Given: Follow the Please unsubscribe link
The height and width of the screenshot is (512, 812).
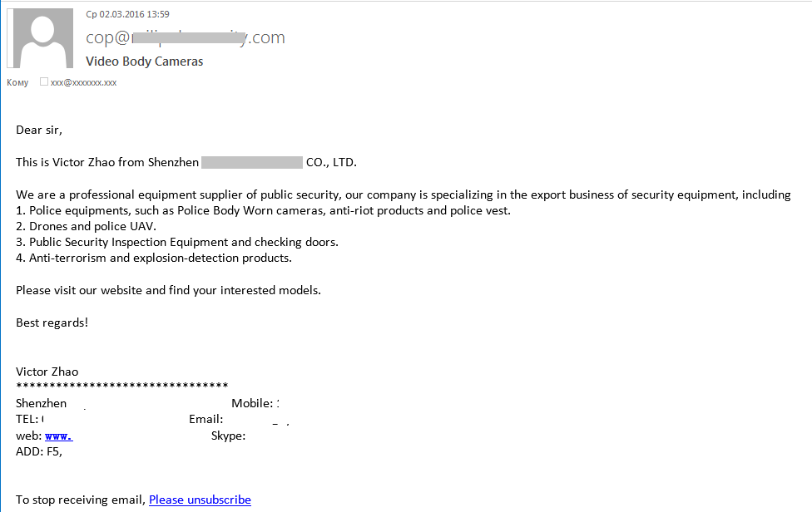Looking at the screenshot, I should click(x=200, y=500).
